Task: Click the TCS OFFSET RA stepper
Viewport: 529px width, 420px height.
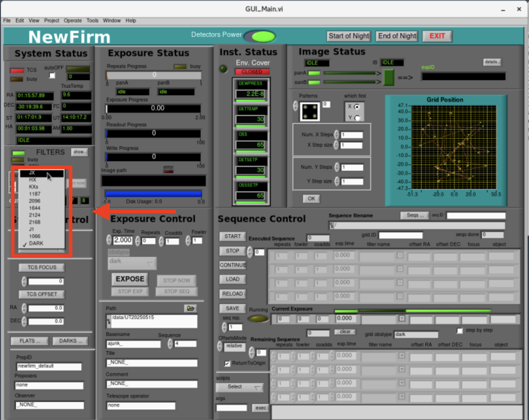Action: click(24, 308)
